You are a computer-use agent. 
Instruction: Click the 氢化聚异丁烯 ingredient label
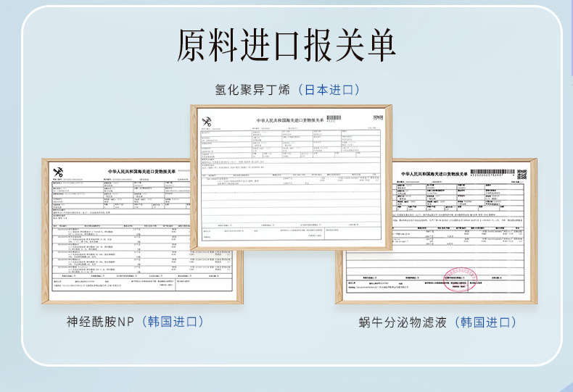[x=252, y=90]
